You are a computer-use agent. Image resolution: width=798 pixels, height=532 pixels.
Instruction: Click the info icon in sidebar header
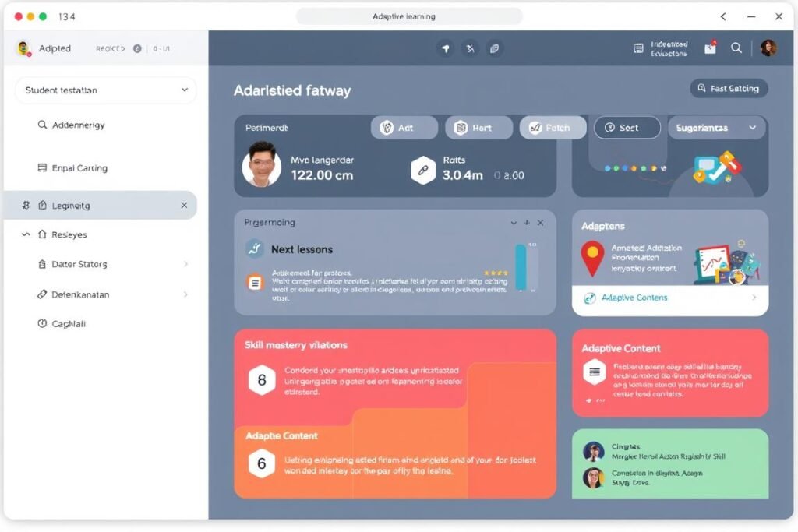138,48
